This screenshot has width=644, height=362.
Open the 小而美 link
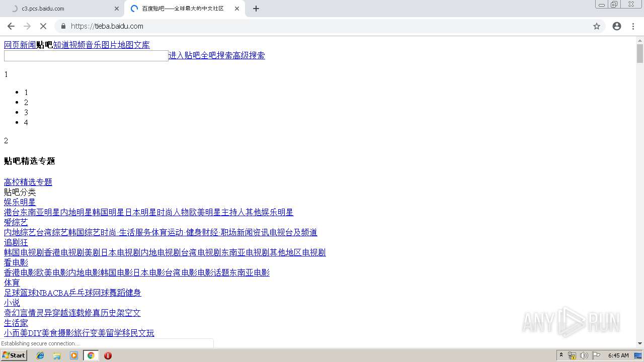coord(16,333)
